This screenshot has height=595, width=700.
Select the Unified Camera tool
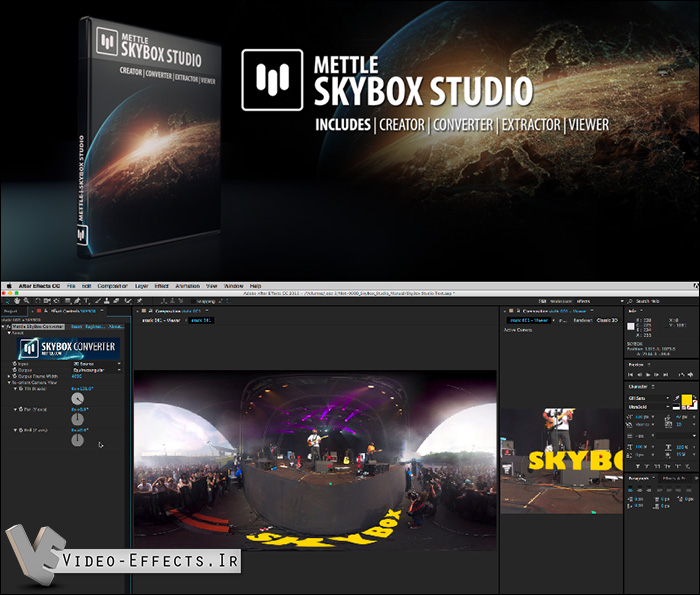click(x=47, y=301)
